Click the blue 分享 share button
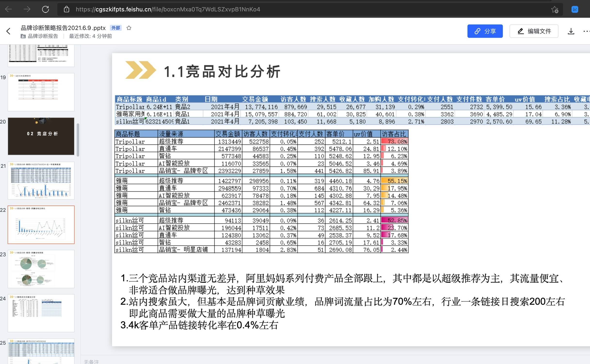 click(485, 31)
